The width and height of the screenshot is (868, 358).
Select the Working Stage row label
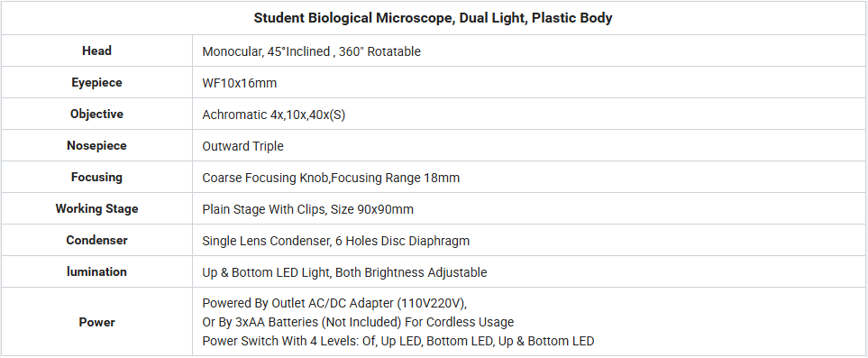tap(96, 209)
